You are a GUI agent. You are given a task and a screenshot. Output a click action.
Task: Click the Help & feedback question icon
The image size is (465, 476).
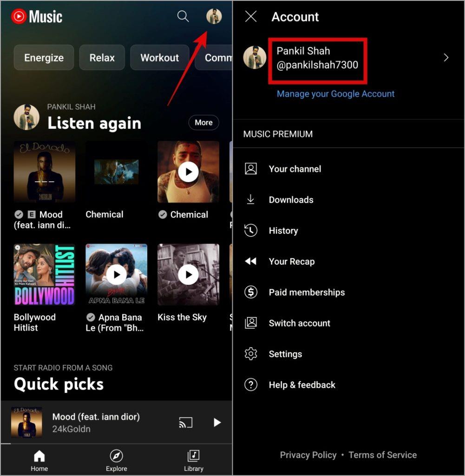pyautogui.click(x=251, y=384)
